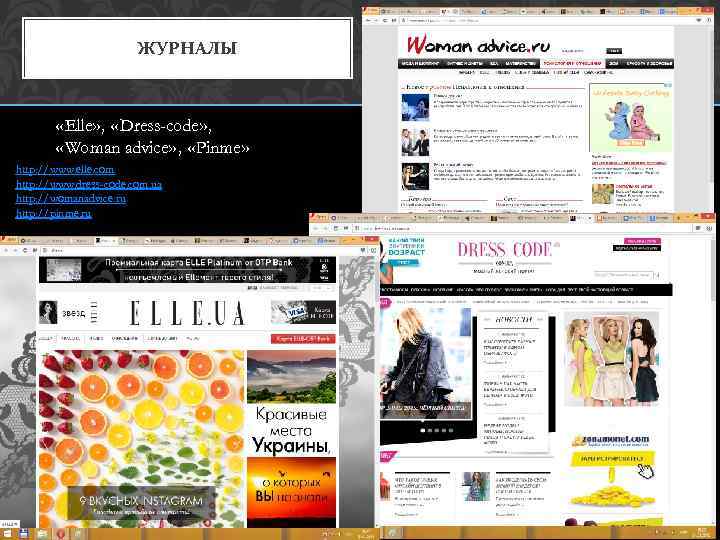Open the звезд portrait thumbnail on Elle
This screenshot has width=720, height=540.
[x=48, y=312]
